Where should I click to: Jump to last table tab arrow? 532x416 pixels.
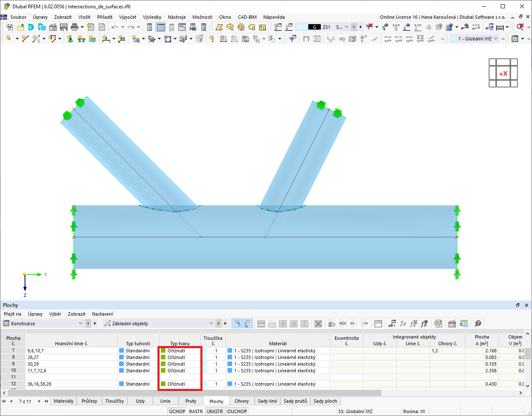pos(46,401)
